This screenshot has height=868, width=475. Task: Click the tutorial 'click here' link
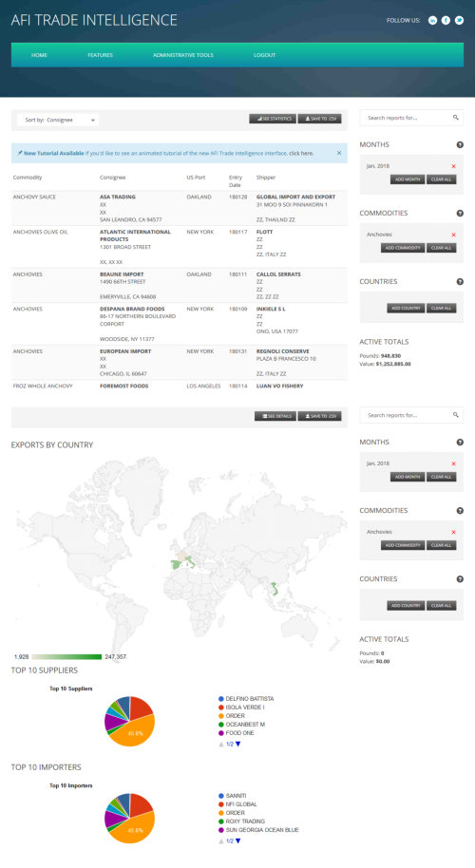tap(300, 153)
